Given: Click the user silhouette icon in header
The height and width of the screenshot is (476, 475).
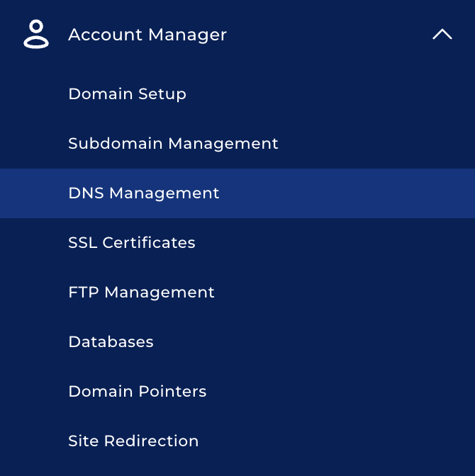Looking at the screenshot, I should pos(36,34).
